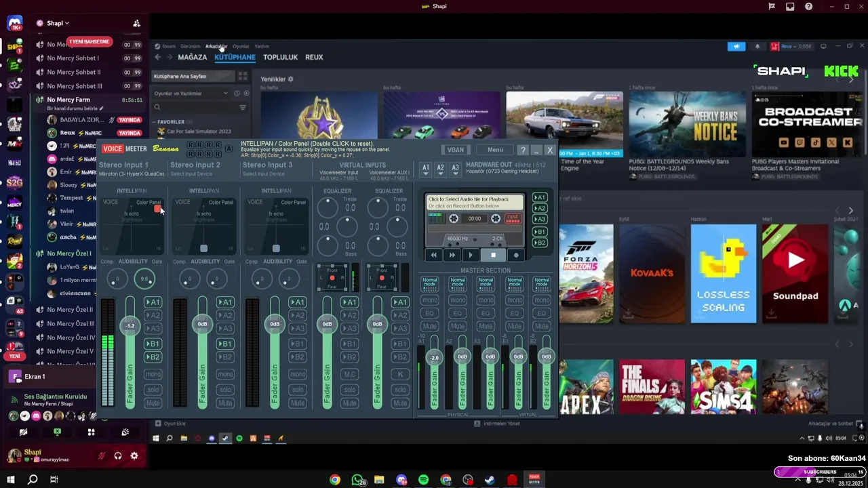The width and height of the screenshot is (868, 488).
Task: Open the Voicemeeter Menu
Action: [x=495, y=150]
